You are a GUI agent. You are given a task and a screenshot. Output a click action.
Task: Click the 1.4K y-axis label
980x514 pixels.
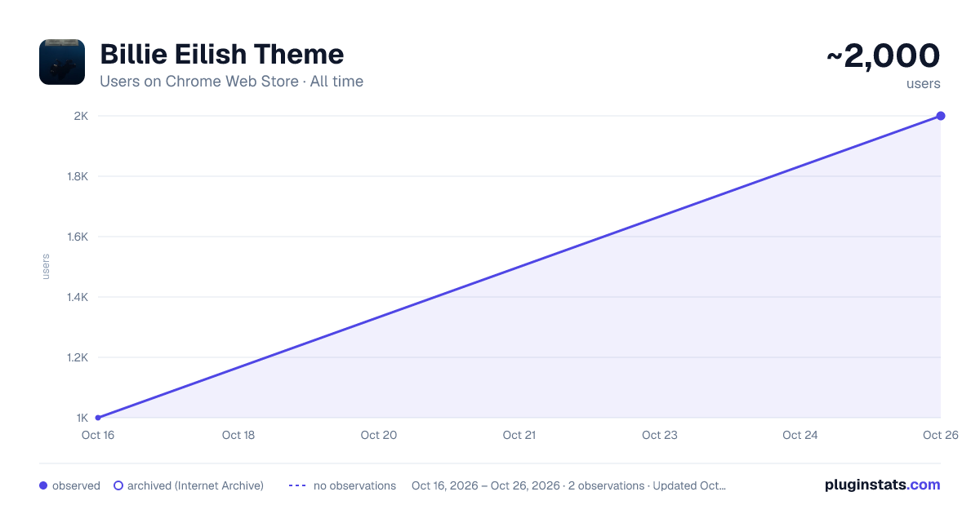pyautogui.click(x=78, y=297)
